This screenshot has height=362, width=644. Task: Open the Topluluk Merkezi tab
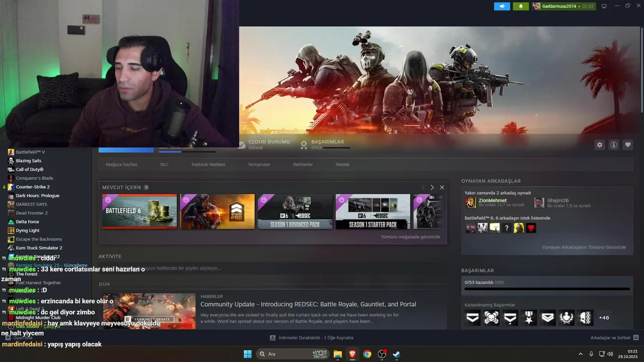pos(208,164)
